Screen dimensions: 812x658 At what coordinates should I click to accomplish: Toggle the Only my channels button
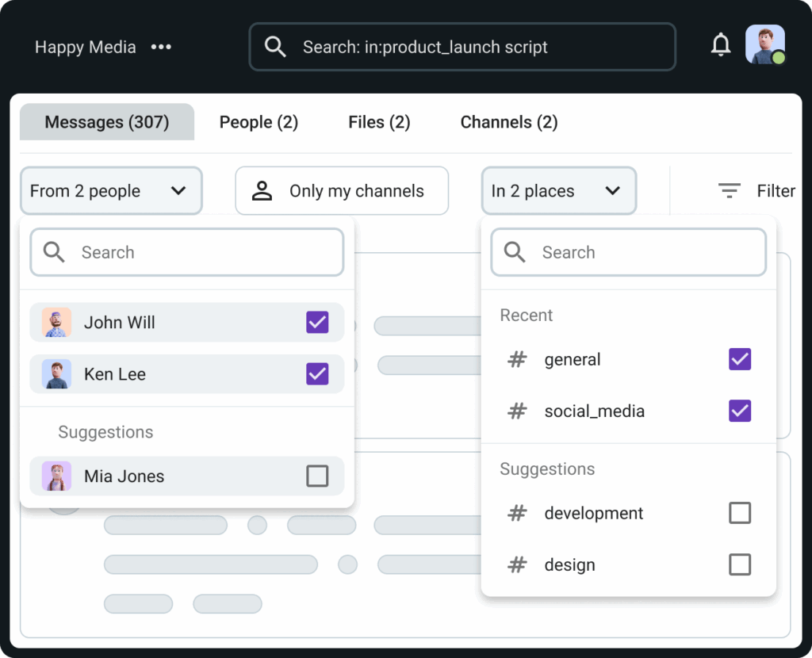[342, 191]
